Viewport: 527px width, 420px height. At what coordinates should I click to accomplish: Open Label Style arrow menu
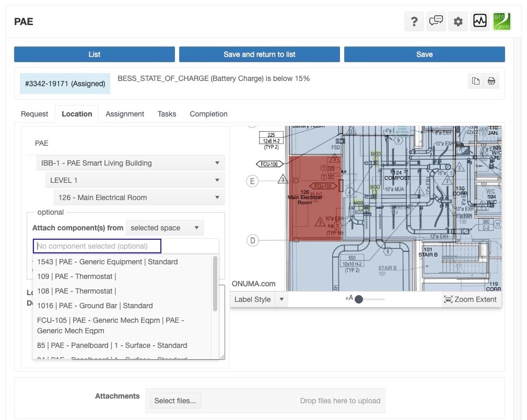point(282,299)
